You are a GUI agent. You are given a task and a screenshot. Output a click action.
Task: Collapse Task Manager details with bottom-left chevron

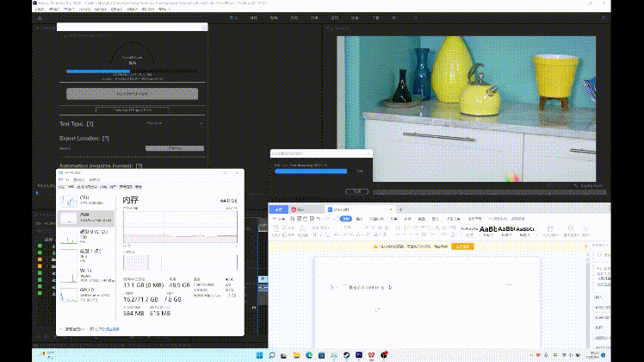click(x=62, y=329)
